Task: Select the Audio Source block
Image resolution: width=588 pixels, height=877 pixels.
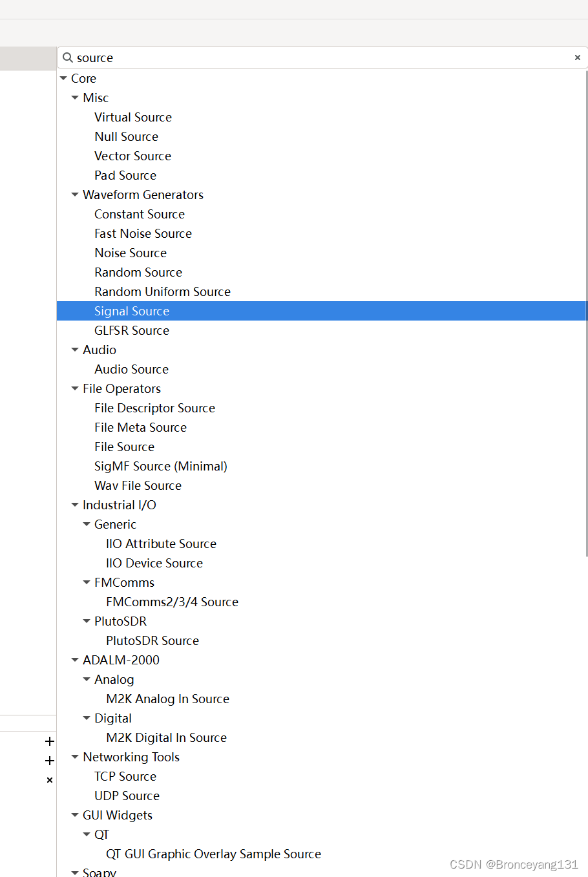Action: pyautogui.click(x=132, y=369)
